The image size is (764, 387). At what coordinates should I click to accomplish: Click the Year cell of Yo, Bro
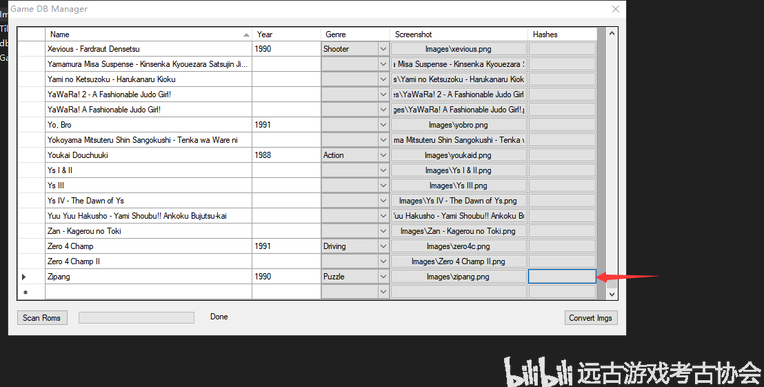(x=286, y=125)
